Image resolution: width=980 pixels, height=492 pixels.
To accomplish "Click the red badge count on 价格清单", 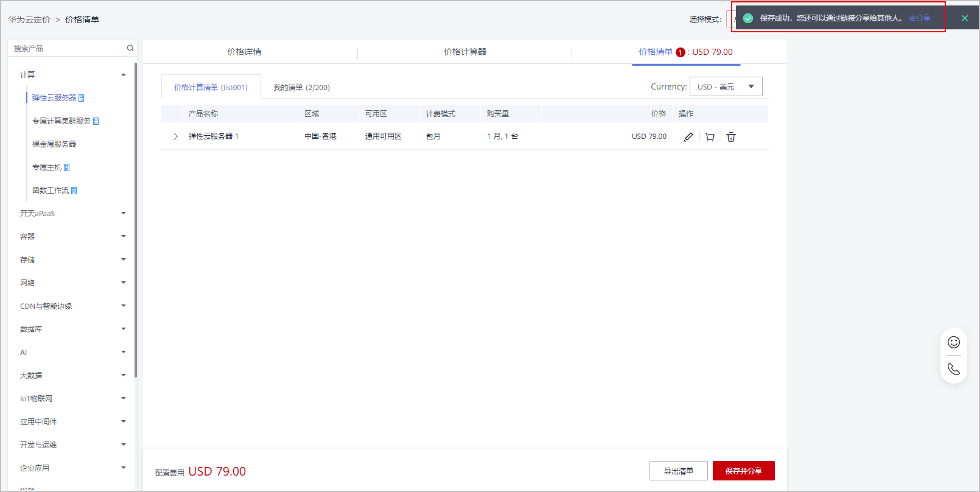I will click(681, 52).
